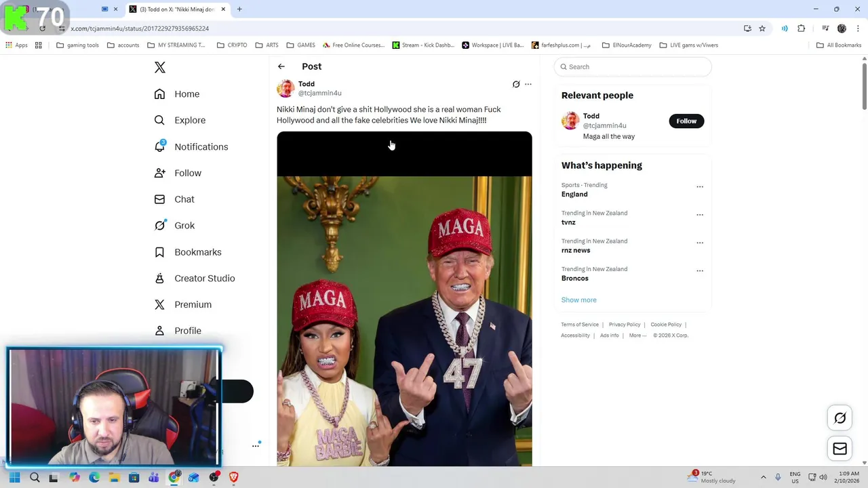The height and width of the screenshot is (488, 868).
Task: Open the more options menu on Todd's post
Action: click(x=528, y=84)
